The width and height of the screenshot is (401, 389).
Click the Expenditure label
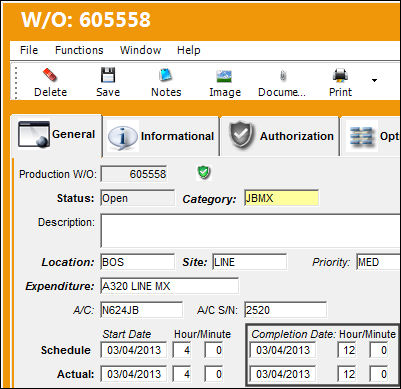pyautogui.click(x=60, y=286)
